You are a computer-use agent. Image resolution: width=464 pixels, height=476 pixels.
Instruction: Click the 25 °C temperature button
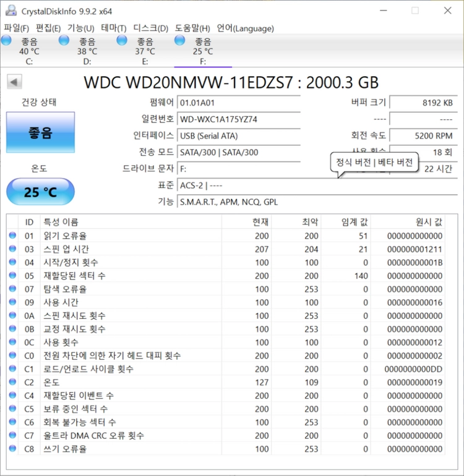(x=40, y=192)
